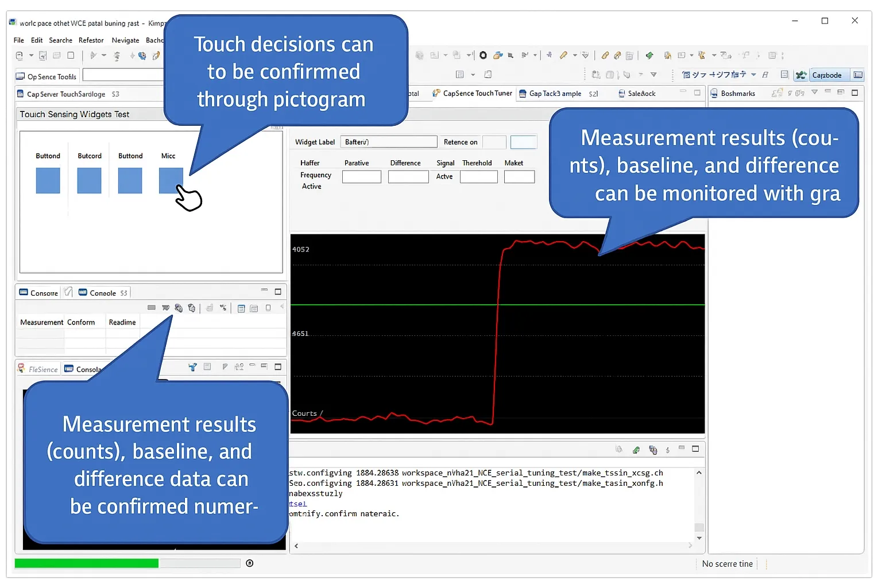Click the Therehold value field
Viewport: 882px width, 588px height.
tap(479, 176)
